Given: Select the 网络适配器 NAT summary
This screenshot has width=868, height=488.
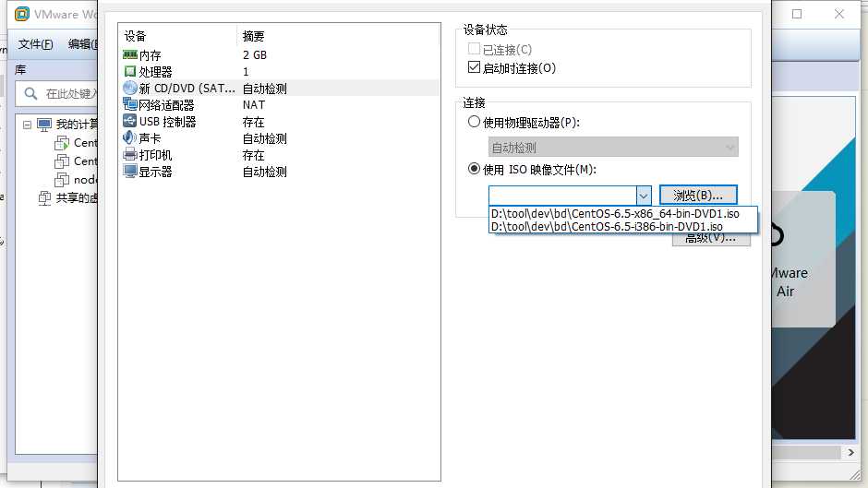Looking at the screenshot, I should pos(254,104).
